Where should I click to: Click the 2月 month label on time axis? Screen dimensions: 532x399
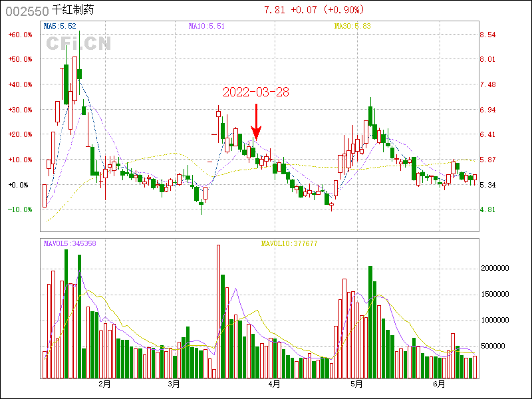104,384
